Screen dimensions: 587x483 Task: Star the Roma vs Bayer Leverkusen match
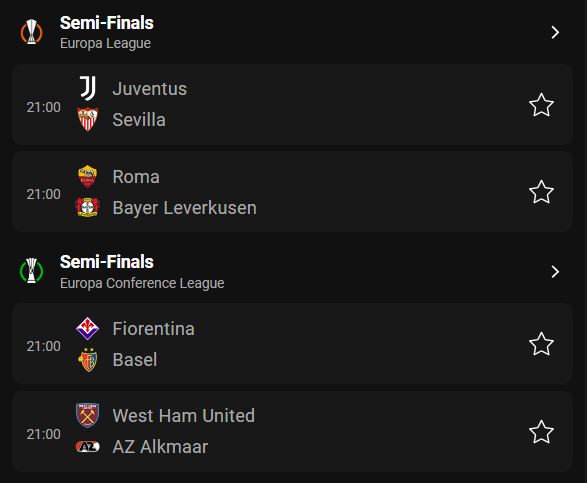pos(541,192)
